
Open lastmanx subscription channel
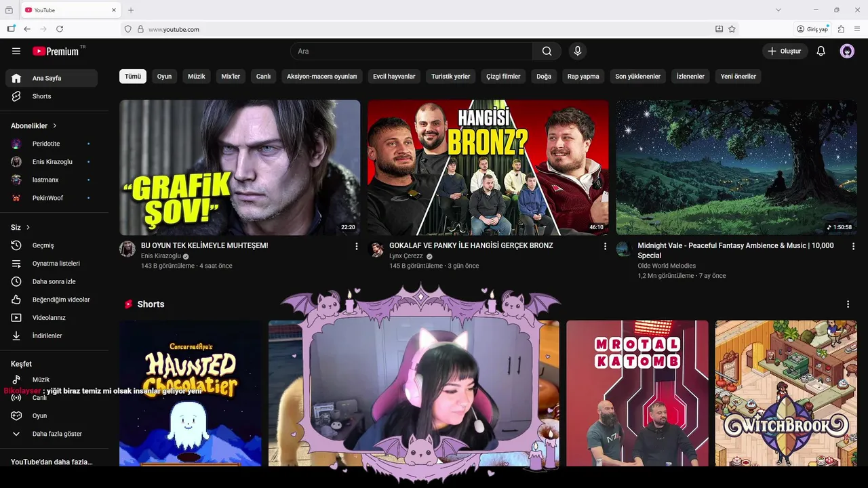52,180
